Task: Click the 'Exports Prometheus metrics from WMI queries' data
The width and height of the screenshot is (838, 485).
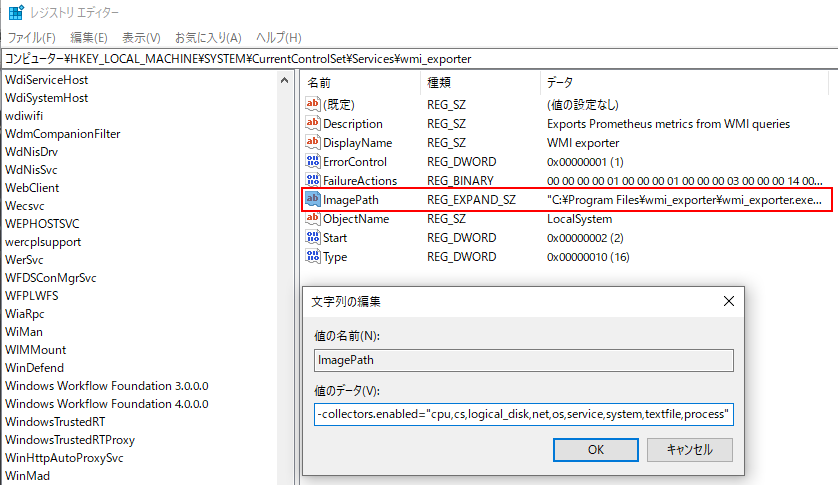Action: 668,124
